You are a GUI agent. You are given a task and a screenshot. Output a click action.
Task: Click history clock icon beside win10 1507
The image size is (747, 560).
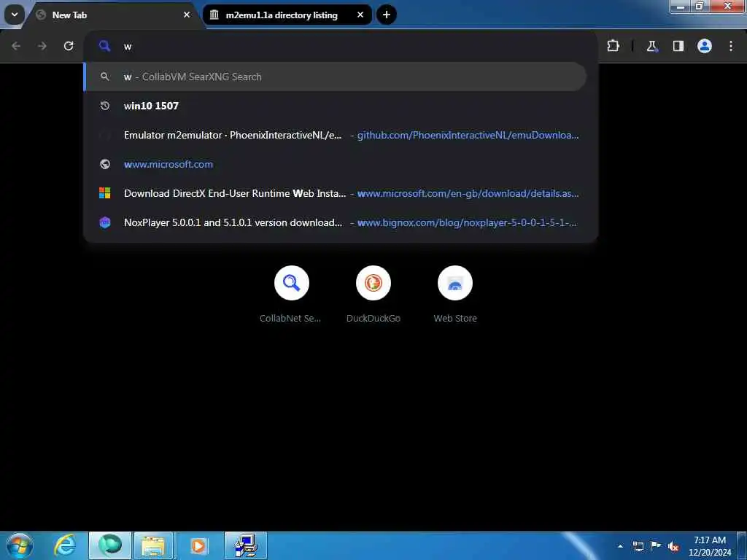(105, 106)
